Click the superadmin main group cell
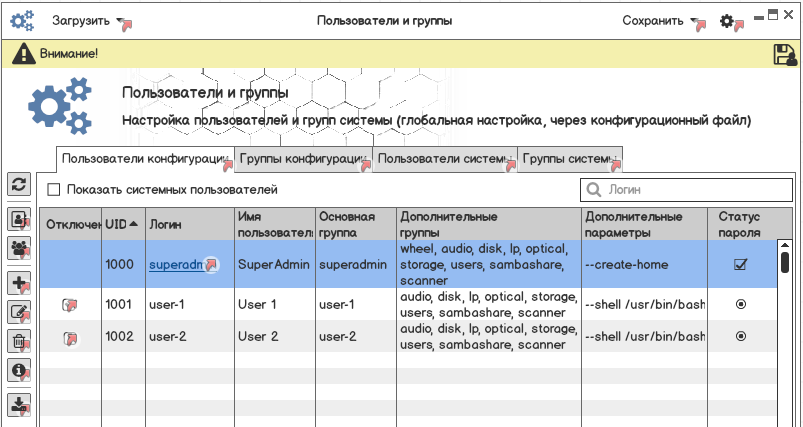Viewport: 803px width, 427px height. click(x=356, y=264)
